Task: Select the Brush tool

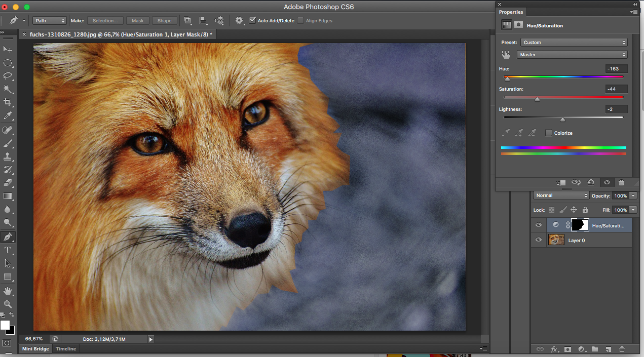Action: pyautogui.click(x=8, y=144)
